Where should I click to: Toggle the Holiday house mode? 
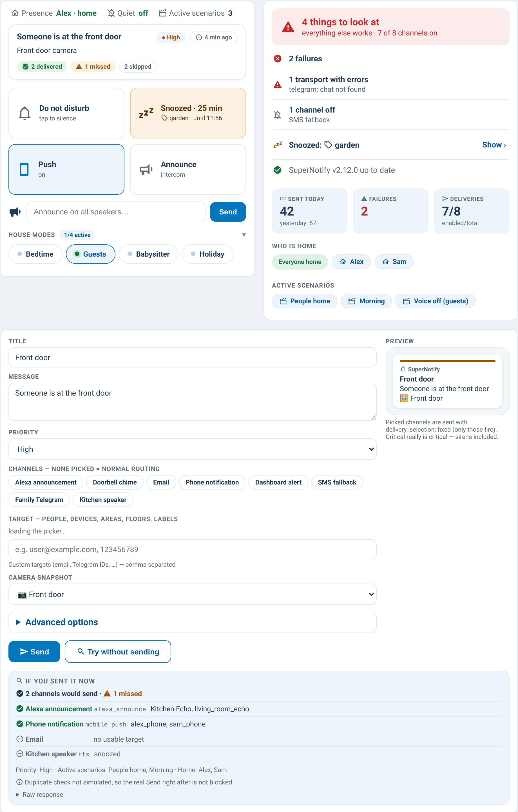[207, 254]
